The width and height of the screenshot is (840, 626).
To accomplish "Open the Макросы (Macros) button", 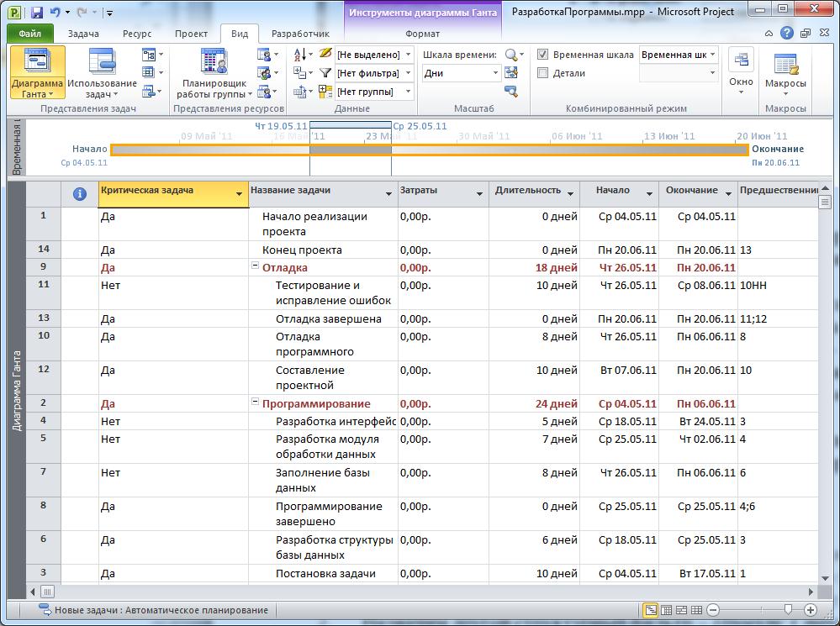I will click(x=785, y=72).
